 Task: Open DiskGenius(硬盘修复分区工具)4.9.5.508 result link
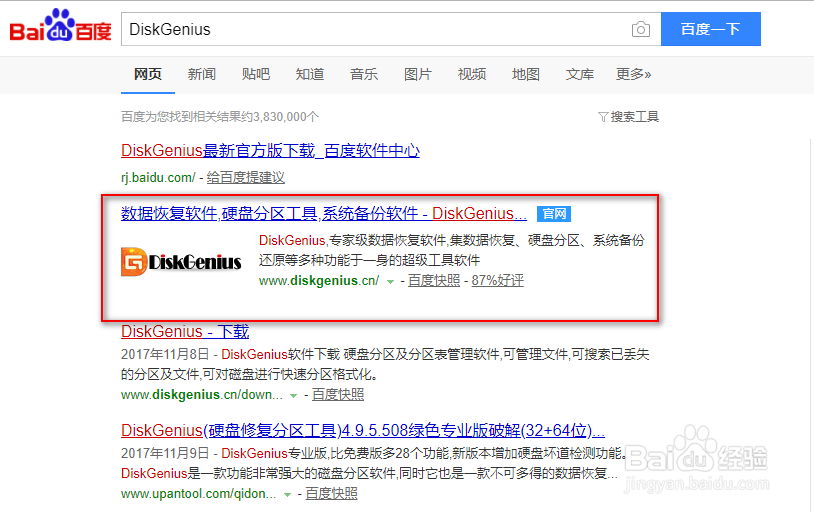tap(363, 430)
